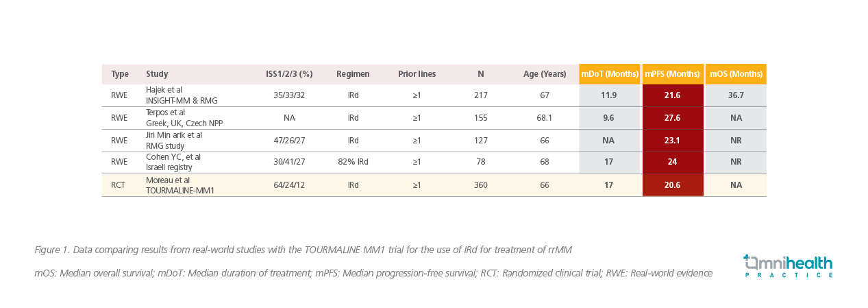
Task: Click the Type column header
Action: [x=120, y=74]
